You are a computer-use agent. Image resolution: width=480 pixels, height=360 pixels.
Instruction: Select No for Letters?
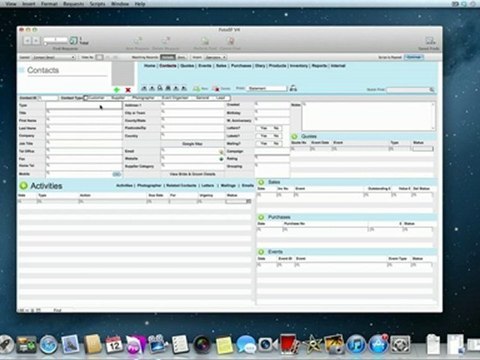click(275, 128)
